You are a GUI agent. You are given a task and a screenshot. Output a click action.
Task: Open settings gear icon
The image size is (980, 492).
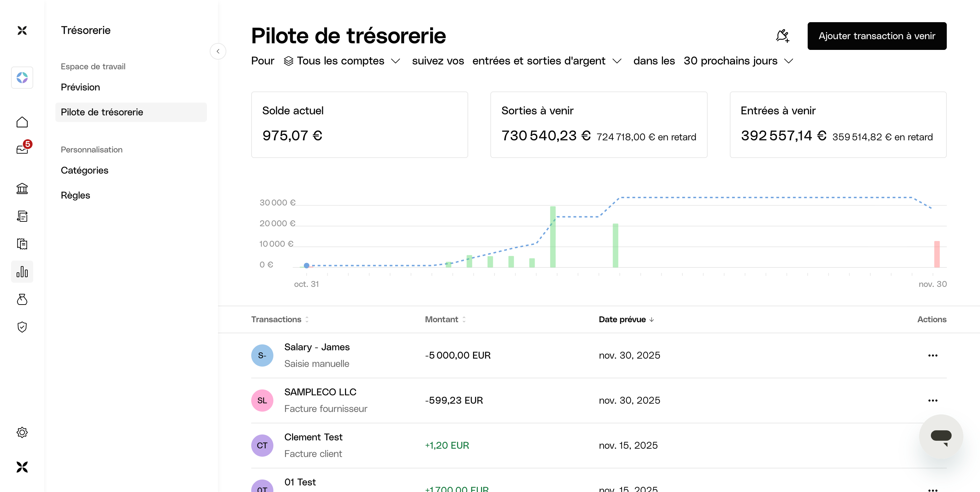[x=22, y=432]
